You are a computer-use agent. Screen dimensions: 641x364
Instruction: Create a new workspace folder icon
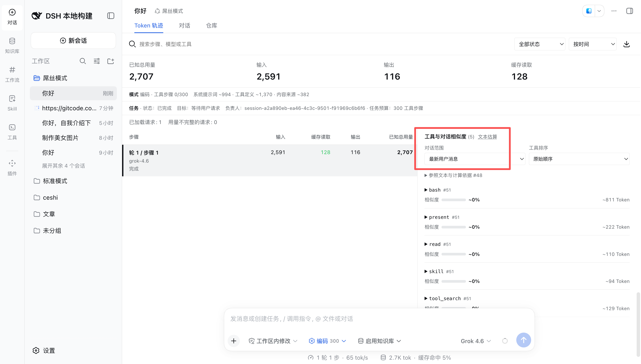pyautogui.click(x=111, y=61)
